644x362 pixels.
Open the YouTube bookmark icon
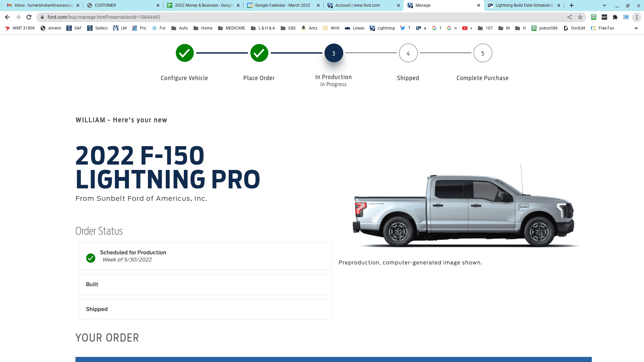point(465,28)
